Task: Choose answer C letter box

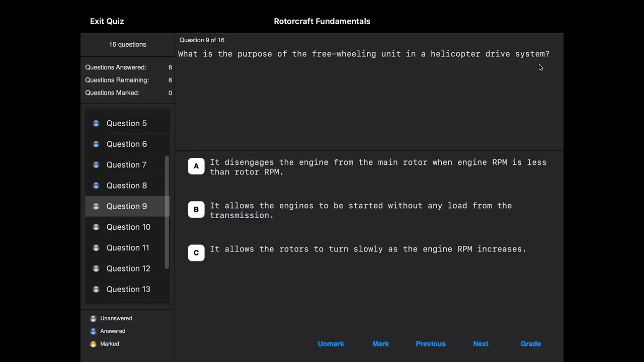Action: point(196,252)
